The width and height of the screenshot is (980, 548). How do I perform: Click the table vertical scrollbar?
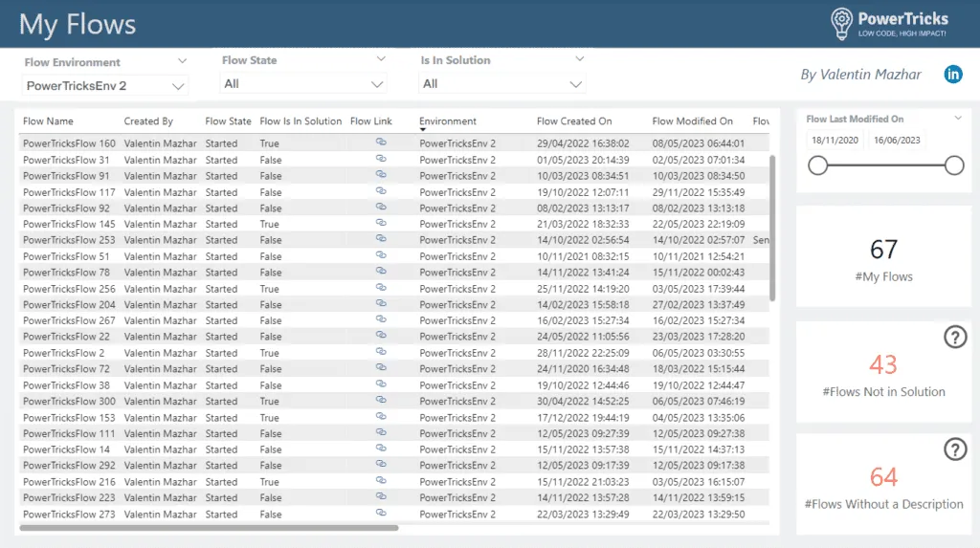[772, 228]
